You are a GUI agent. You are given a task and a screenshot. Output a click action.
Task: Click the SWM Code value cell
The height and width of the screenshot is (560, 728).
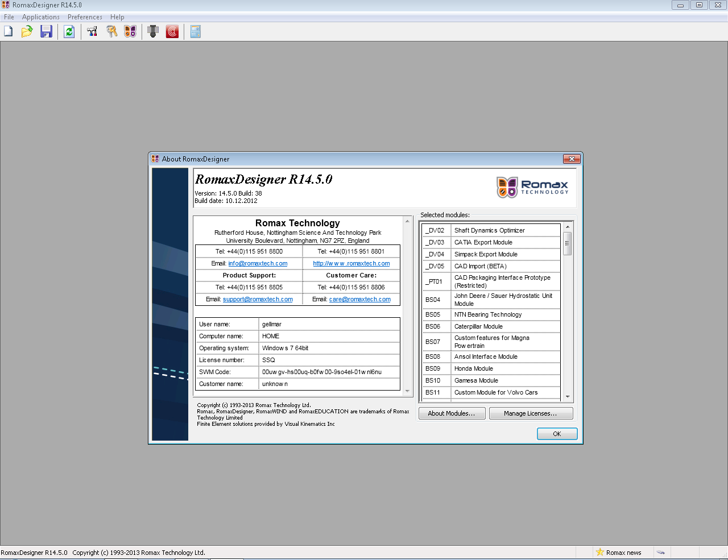tap(329, 372)
